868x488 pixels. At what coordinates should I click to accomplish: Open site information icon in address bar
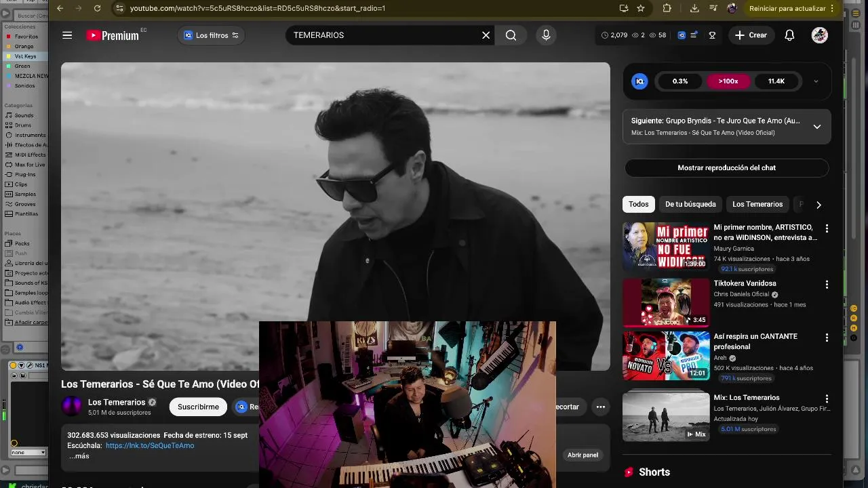click(119, 8)
